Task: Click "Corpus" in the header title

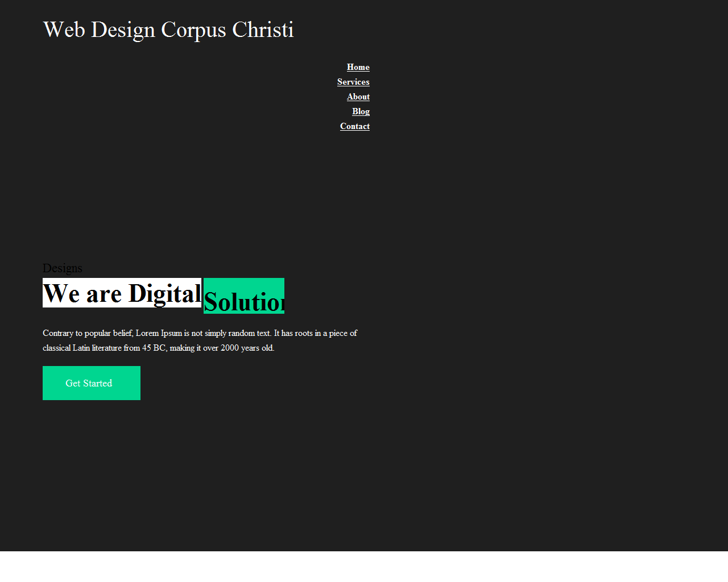Action: pos(193,30)
